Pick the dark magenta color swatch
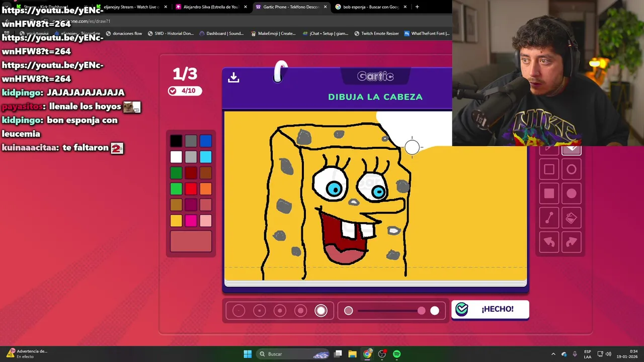644x362 pixels. [x=191, y=205]
